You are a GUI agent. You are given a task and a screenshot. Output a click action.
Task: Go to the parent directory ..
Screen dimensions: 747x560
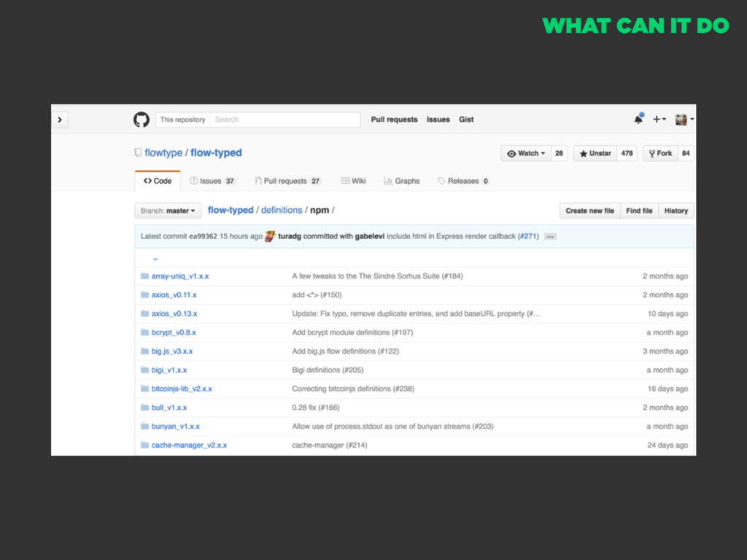(x=155, y=258)
